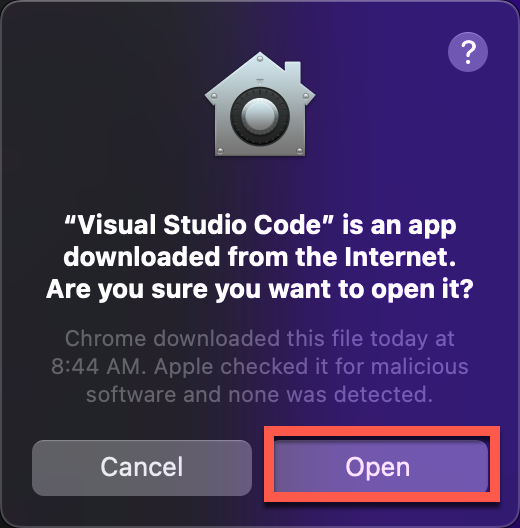Click the word "Chrome" in the description
520x528 pixels.
pyautogui.click(x=105, y=338)
